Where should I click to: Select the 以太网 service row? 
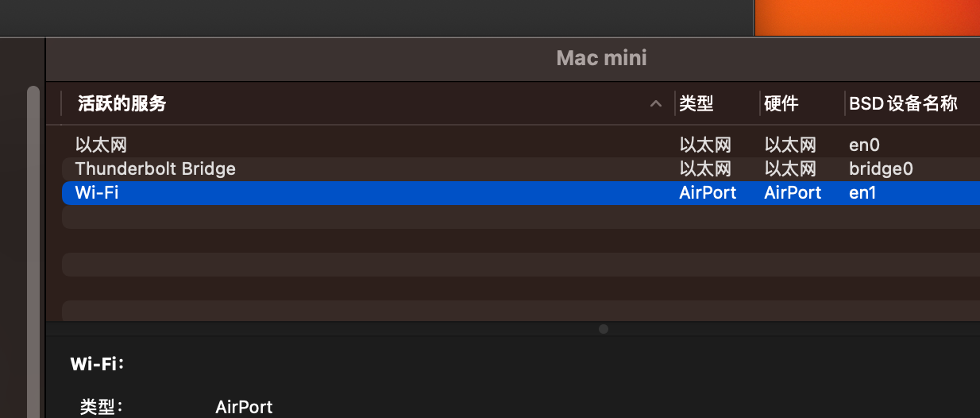click(x=102, y=145)
